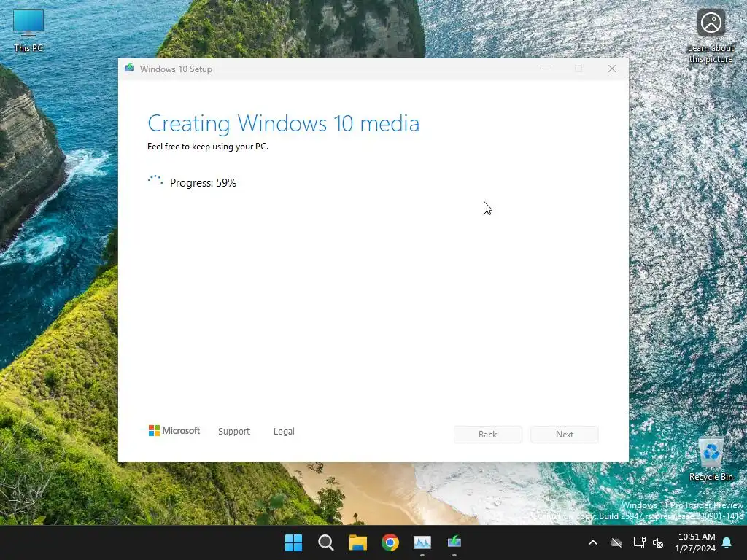The width and height of the screenshot is (747, 560).
Task: Click the Creating Windows 10 media heading
Action: click(284, 123)
